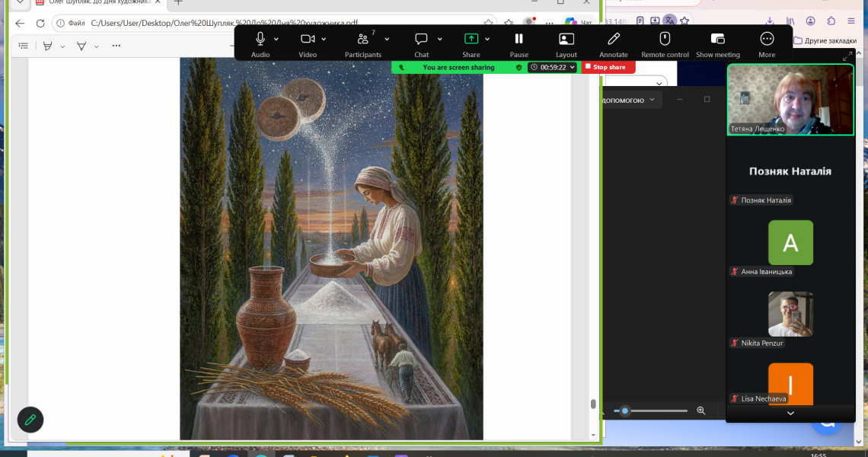Toggle camera with Zoom Video button
The height and width of the screenshot is (457, 868).
point(308,44)
